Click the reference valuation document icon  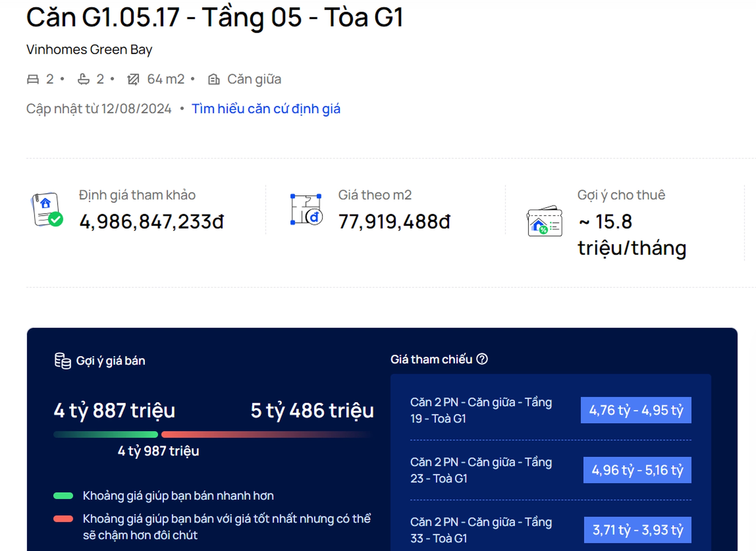click(x=47, y=210)
